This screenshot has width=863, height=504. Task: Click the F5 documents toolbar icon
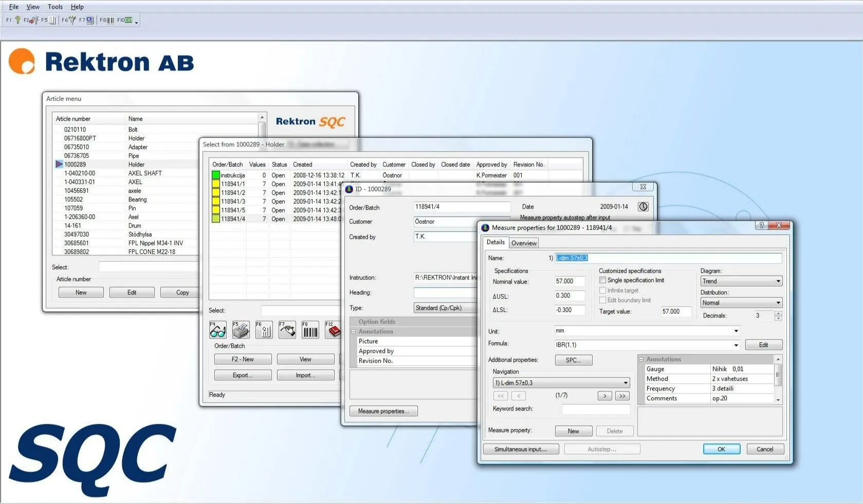pyautogui.click(x=52, y=20)
